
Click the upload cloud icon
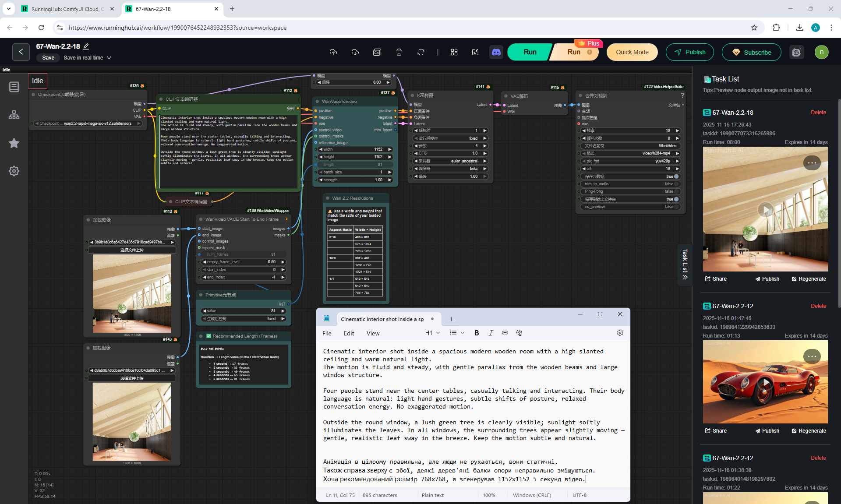333,52
